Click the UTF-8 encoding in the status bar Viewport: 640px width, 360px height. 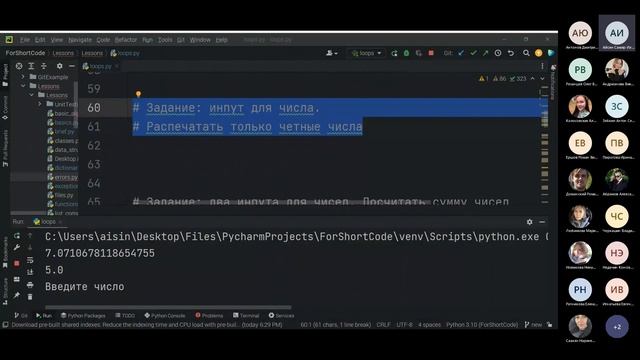point(404,325)
